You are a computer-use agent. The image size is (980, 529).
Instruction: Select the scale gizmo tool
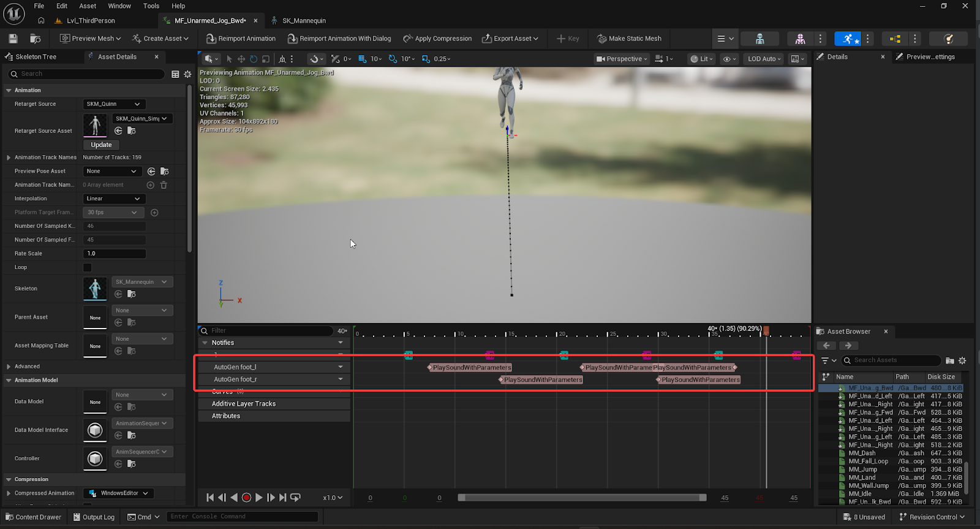266,59
